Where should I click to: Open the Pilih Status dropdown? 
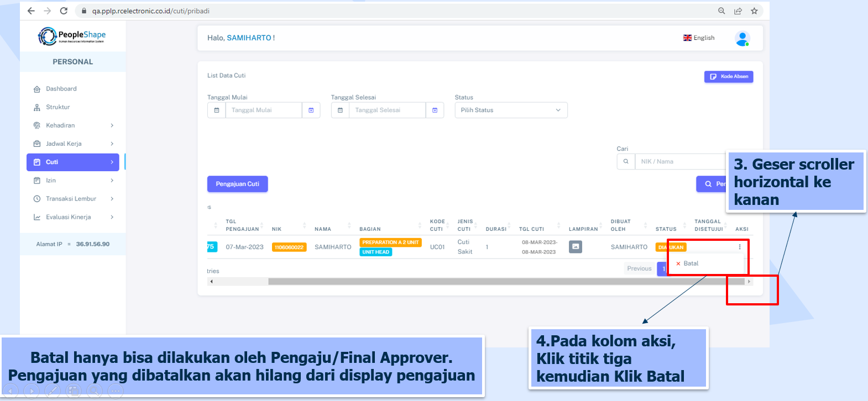click(510, 110)
